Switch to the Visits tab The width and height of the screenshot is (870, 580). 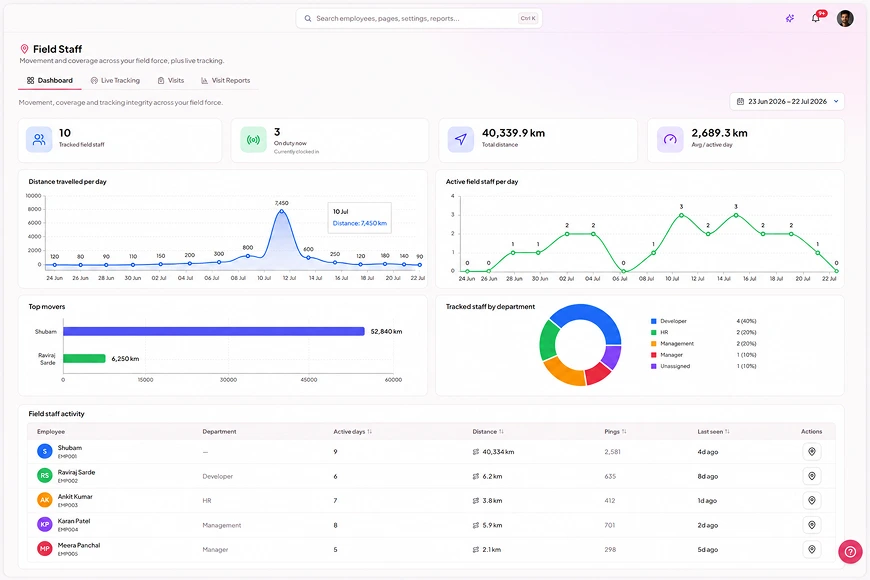click(171, 80)
